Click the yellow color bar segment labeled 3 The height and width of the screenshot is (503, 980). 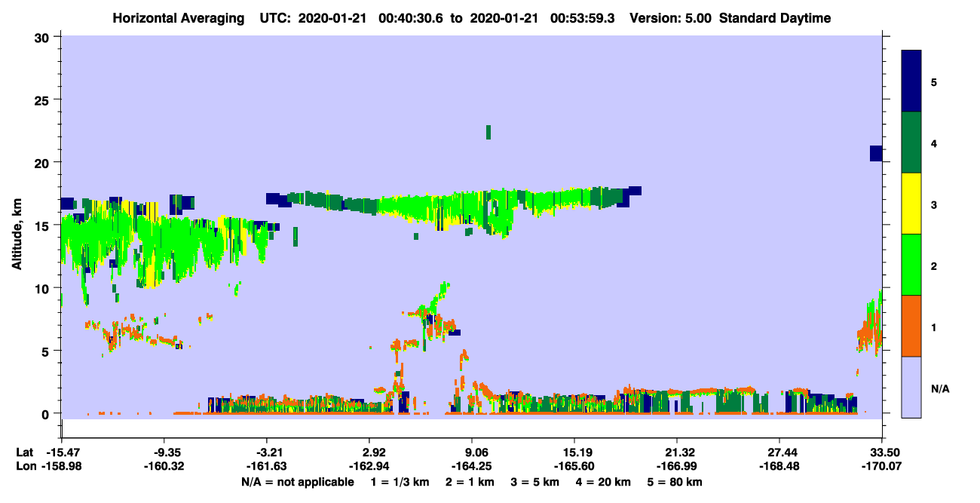click(911, 204)
